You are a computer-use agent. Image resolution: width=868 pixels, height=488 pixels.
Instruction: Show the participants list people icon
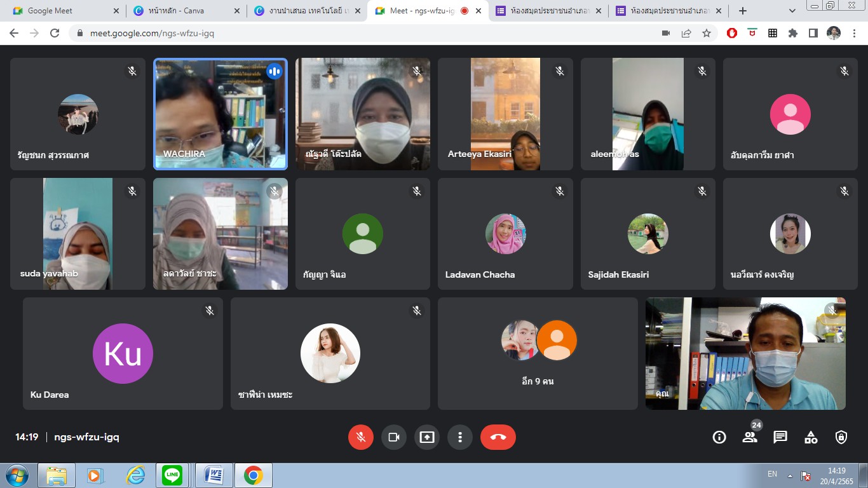point(750,437)
